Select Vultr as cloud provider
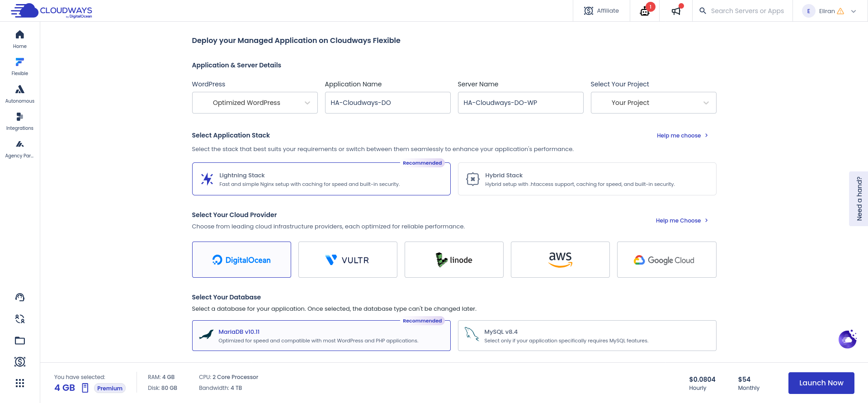 coord(348,260)
